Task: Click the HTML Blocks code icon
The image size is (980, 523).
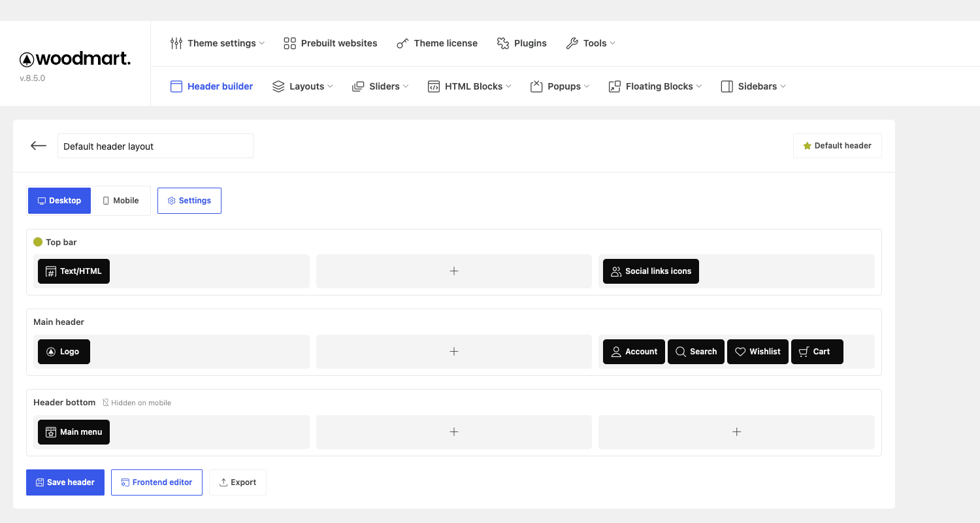Action: (434, 86)
